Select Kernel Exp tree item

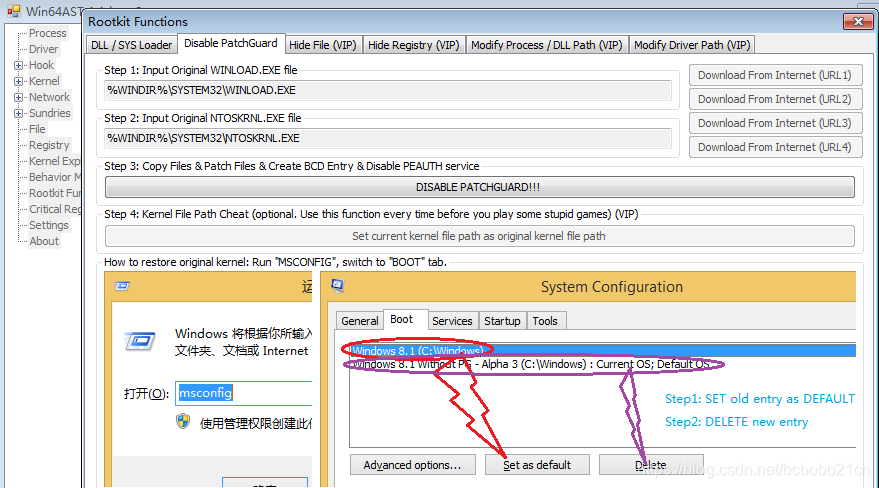click(54, 161)
